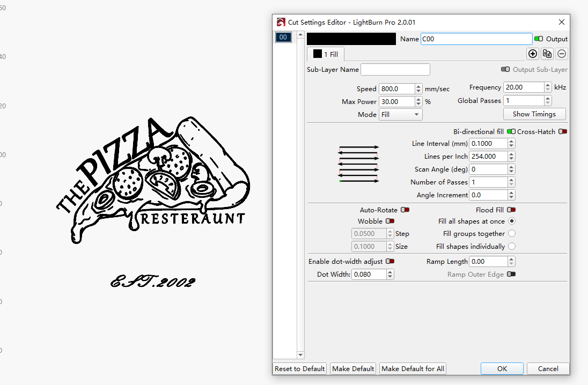The height and width of the screenshot is (385, 588).
Task: Enable the Wobble switch
Action: pos(390,221)
